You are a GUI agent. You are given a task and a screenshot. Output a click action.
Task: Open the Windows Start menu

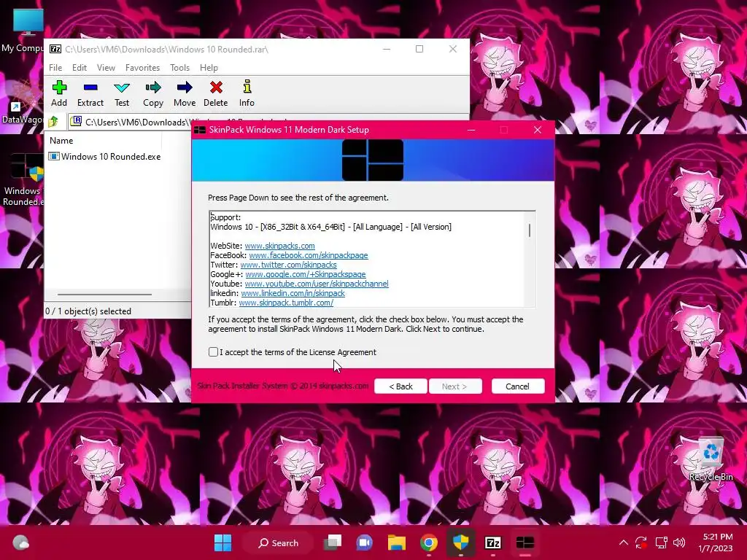[222, 542]
